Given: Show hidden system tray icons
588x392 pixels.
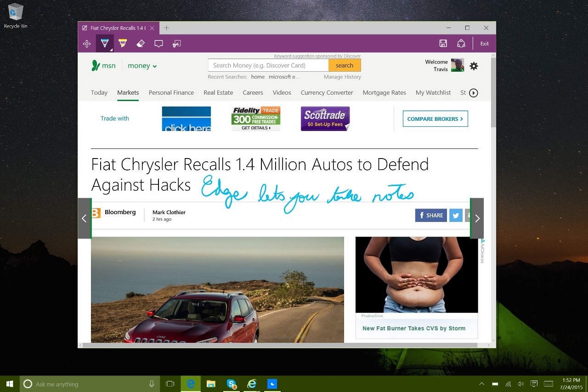Looking at the screenshot, I should coord(481,384).
